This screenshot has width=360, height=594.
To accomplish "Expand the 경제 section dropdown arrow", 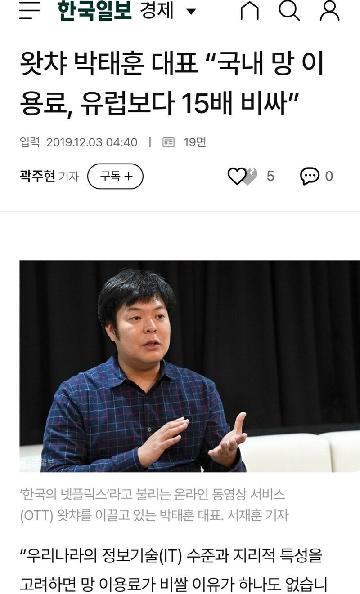I will pos(192,11).
